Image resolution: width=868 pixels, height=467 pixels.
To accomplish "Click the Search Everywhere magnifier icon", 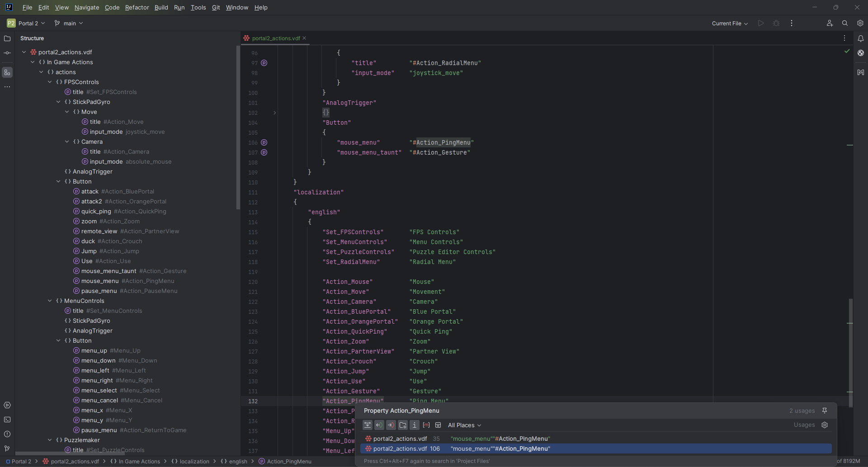I will point(845,23).
